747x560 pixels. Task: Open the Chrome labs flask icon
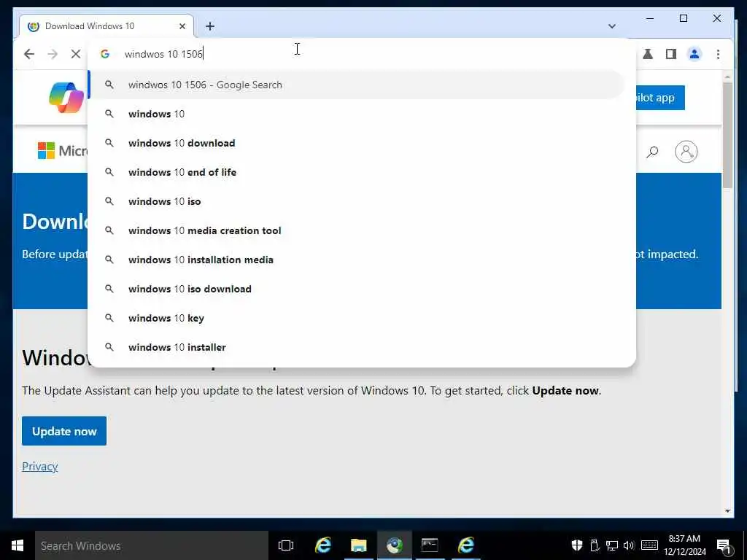pyautogui.click(x=648, y=54)
